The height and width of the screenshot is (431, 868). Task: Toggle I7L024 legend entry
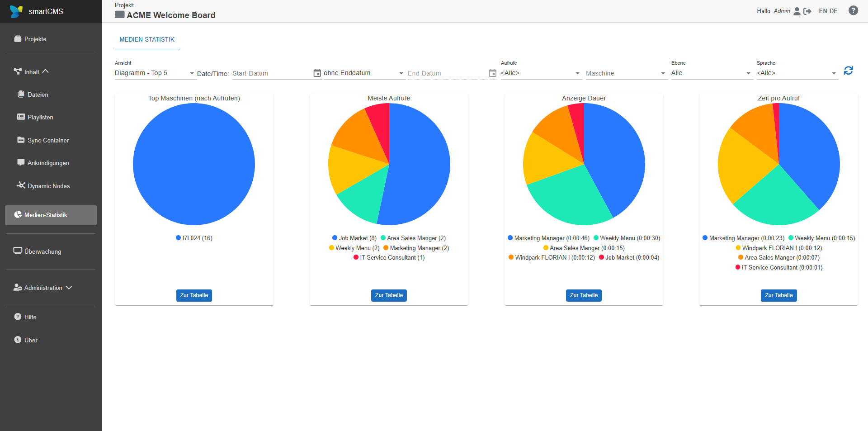pos(194,238)
